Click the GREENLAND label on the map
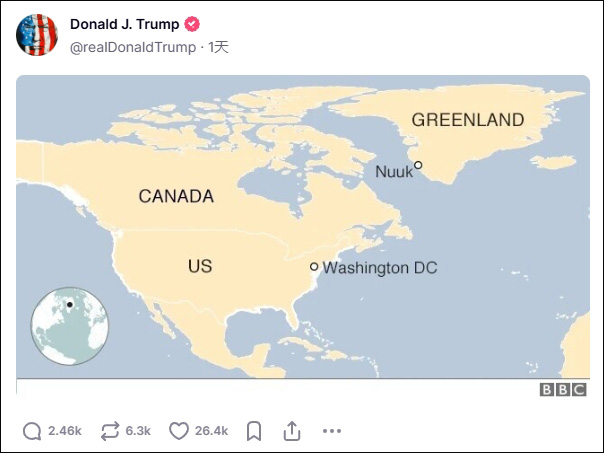Viewport: 604px width, 453px height. click(x=468, y=120)
